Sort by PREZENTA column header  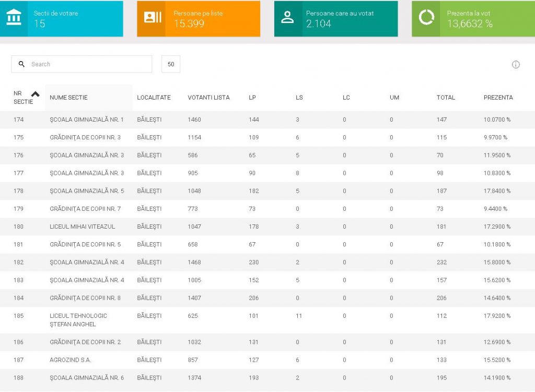pos(498,98)
